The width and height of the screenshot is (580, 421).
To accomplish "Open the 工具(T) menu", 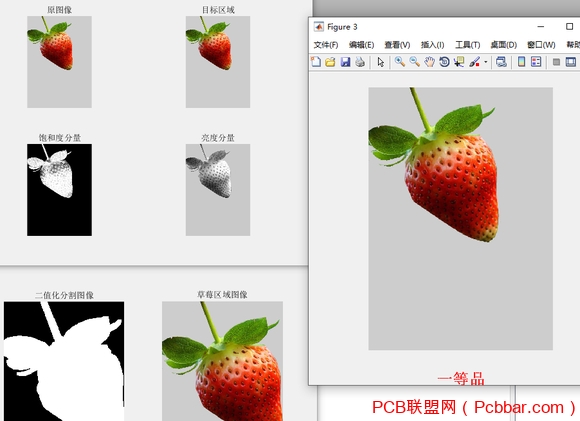I will coord(468,45).
